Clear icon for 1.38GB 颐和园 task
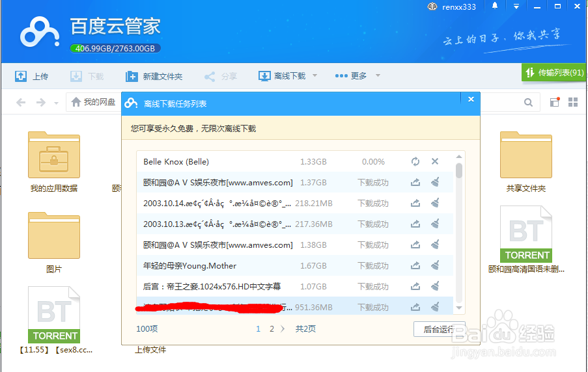Viewport: 588px width, 372px height. [435, 245]
